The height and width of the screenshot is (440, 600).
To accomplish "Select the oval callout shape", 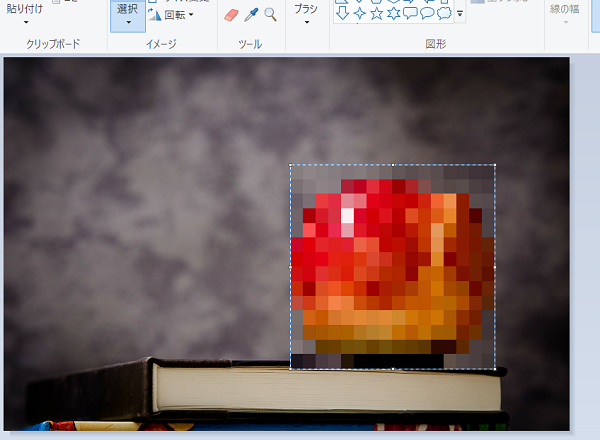I will click(427, 14).
